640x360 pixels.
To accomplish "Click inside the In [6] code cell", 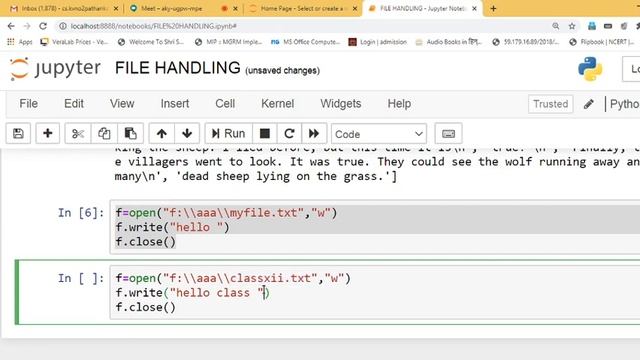I will pos(375,227).
